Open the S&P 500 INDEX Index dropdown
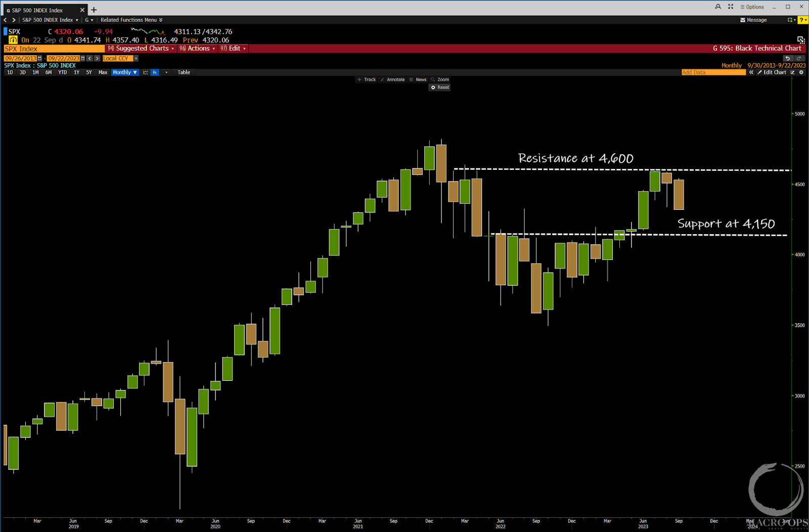Screen dimensions: 809x532 pos(50,20)
